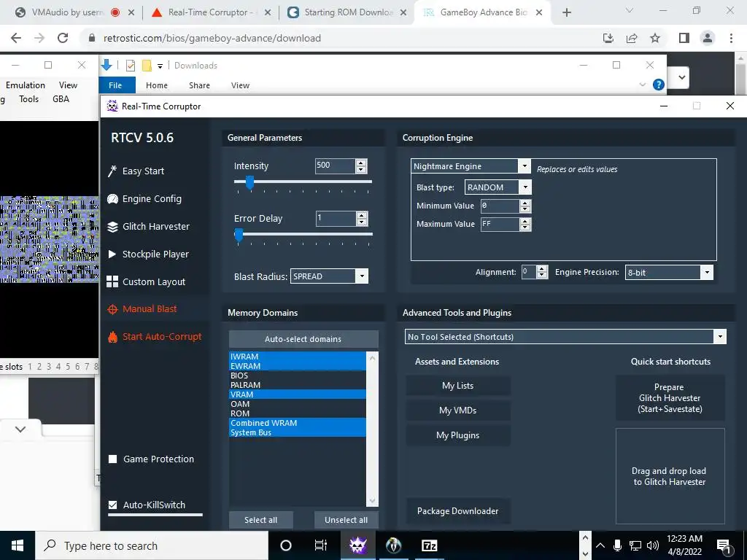Image resolution: width=747 pixels, height=560 pixels.
Task: Increase Intensity spinner up arrow
Action: click(x=361, y=163)
